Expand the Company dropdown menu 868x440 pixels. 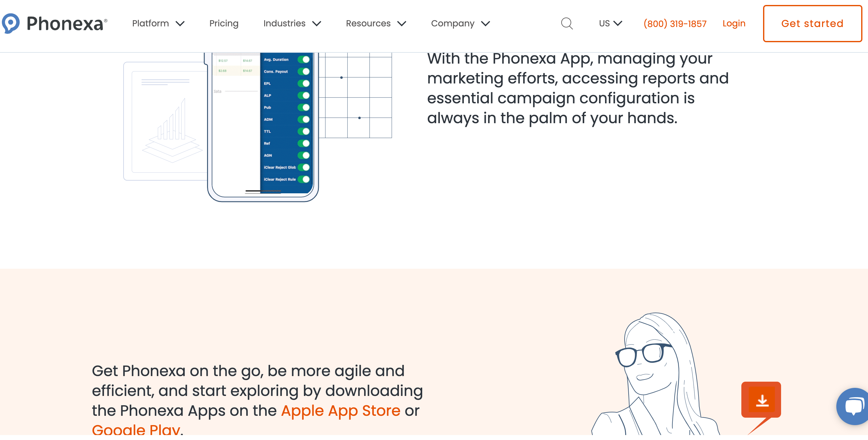[460, 24]
